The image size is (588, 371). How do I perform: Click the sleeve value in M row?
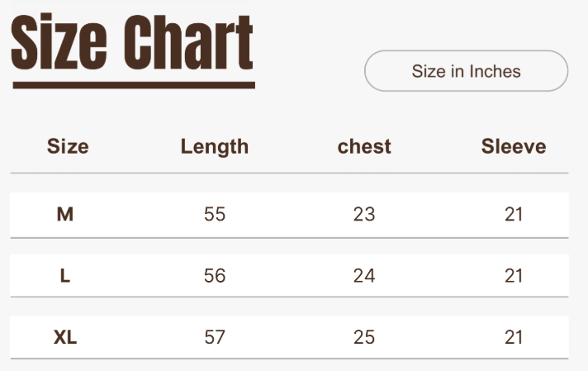coord(514,215)
